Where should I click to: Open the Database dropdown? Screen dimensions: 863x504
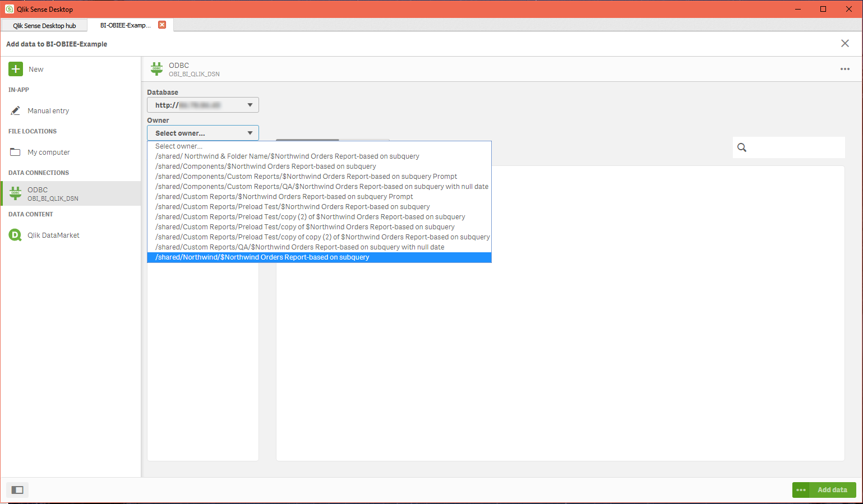203,105
